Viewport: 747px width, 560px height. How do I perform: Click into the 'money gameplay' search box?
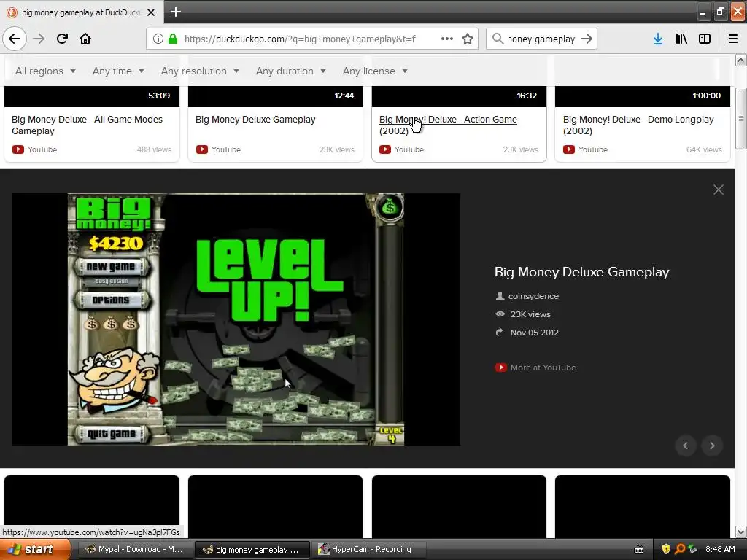pos(541,39)
